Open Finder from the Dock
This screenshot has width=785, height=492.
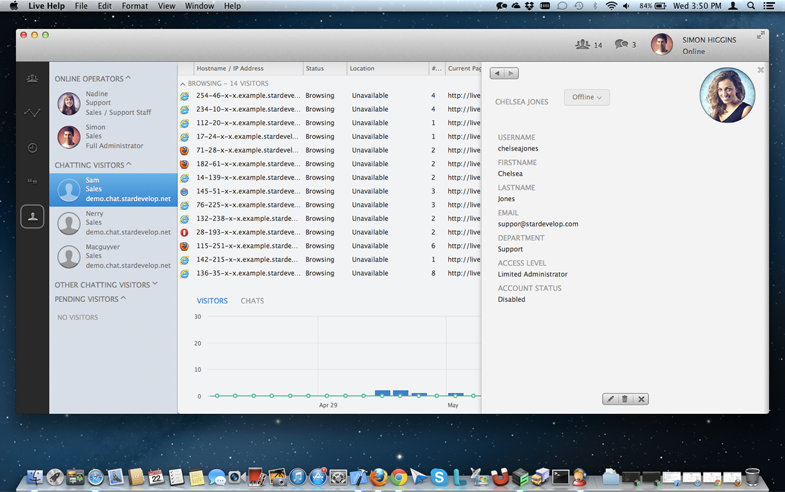tap(35, 477)
